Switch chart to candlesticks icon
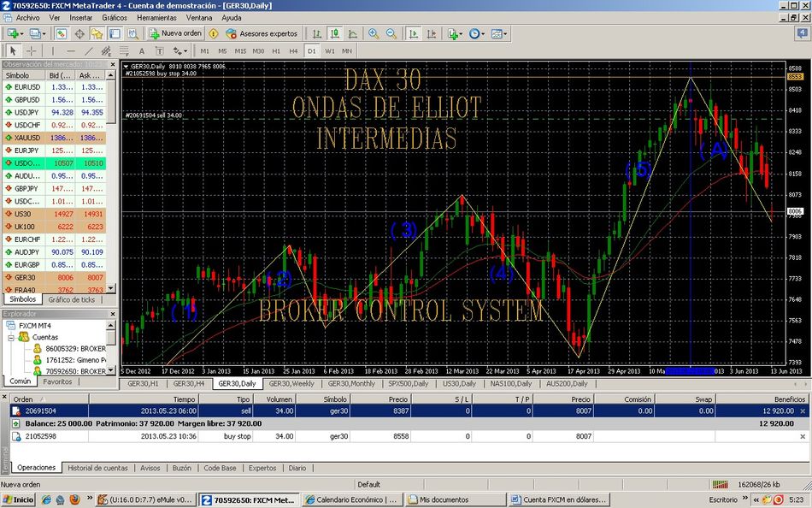The height and width of the screenshot is (508, 812). pos(335,33)
